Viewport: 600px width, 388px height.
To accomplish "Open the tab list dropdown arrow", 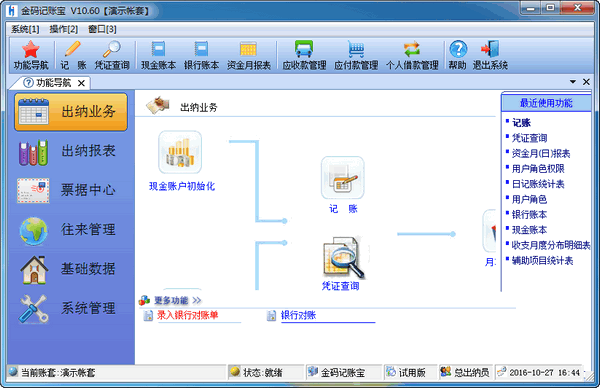I will point(573,82).
